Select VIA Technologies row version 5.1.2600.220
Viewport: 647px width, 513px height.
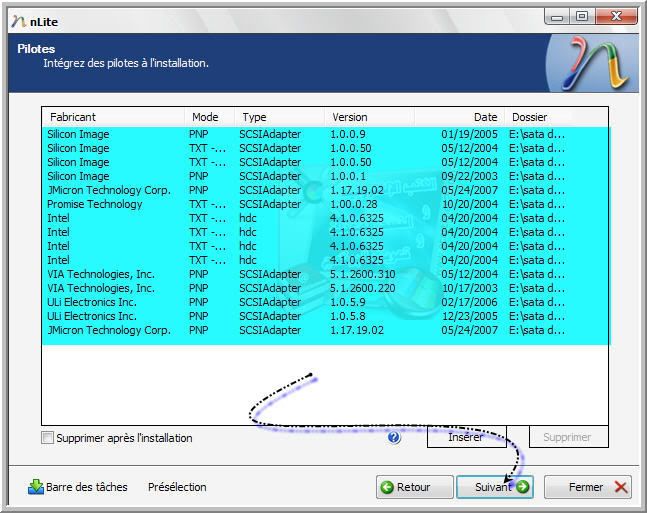click(x=325, y=288)
